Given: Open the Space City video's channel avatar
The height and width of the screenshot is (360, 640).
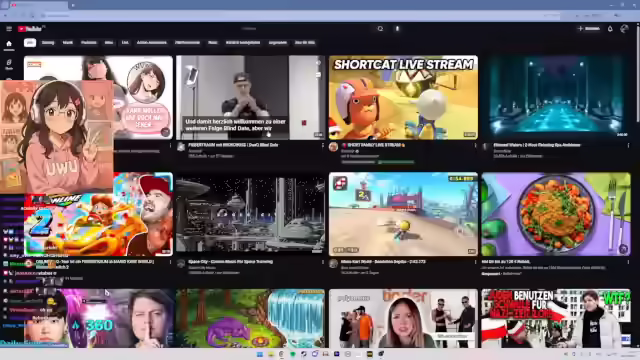Looking at the screenshot, I should [x=181, y=264].
